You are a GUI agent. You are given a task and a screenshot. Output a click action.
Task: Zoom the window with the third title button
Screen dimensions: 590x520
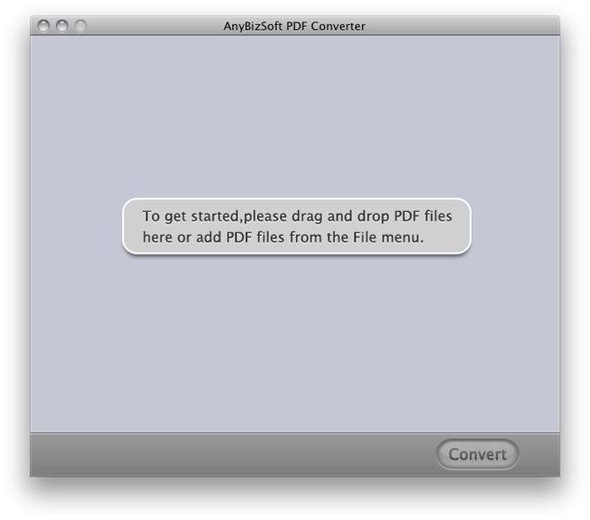[x=81, y=26]
